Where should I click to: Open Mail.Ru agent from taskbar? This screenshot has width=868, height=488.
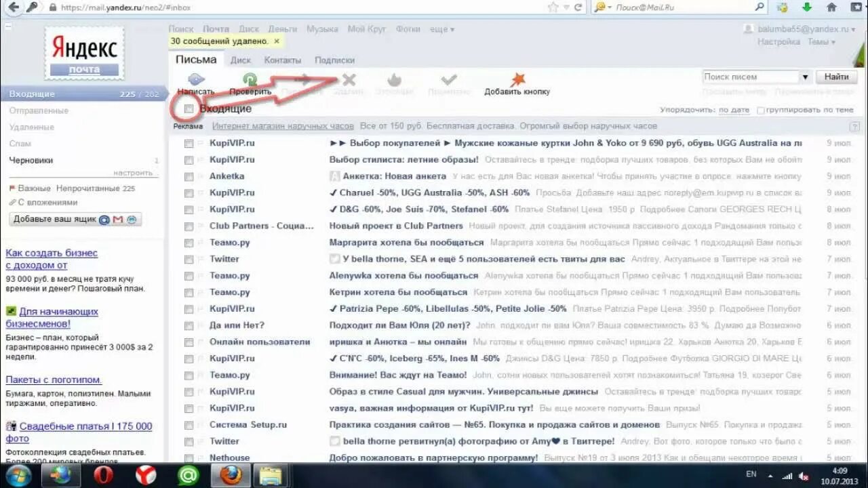pyautogui.click(x=189, y=475)
